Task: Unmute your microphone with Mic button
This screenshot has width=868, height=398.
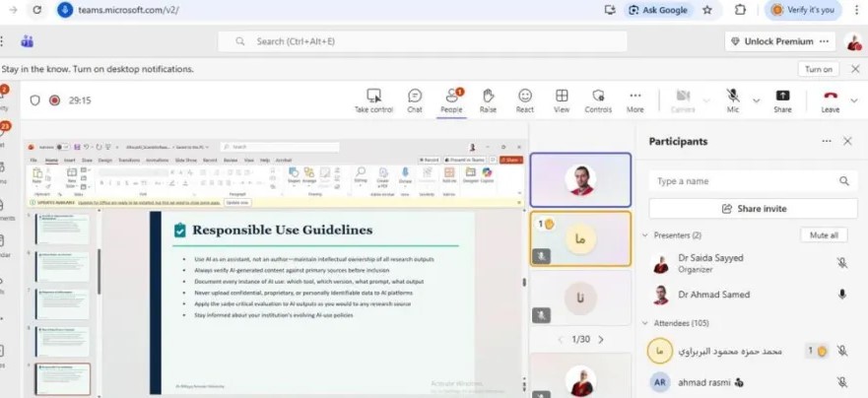Action: (733, 99)
